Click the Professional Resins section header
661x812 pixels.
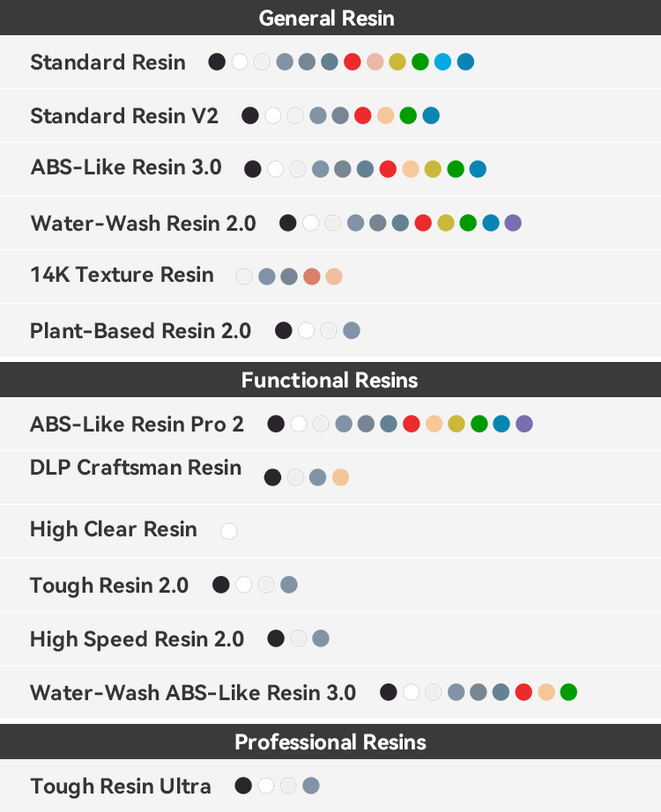[330, 742]
